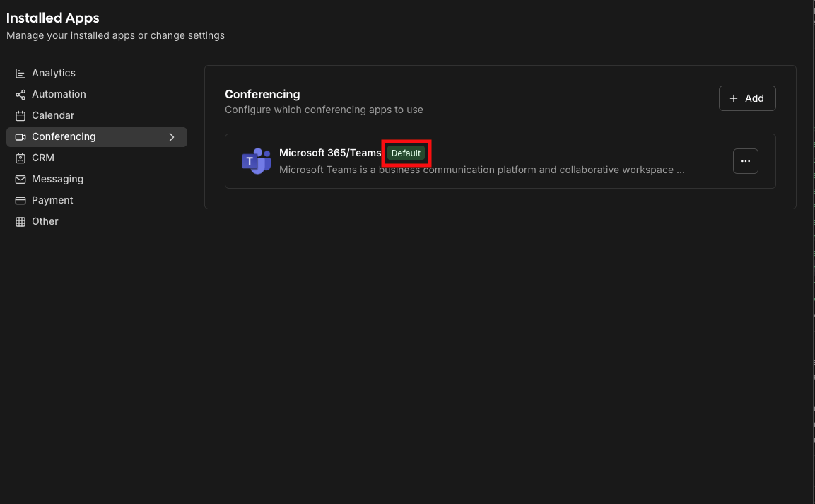815x504 pixels.
Task: Click the Other grid icon
Action: (x=20, y=222)
